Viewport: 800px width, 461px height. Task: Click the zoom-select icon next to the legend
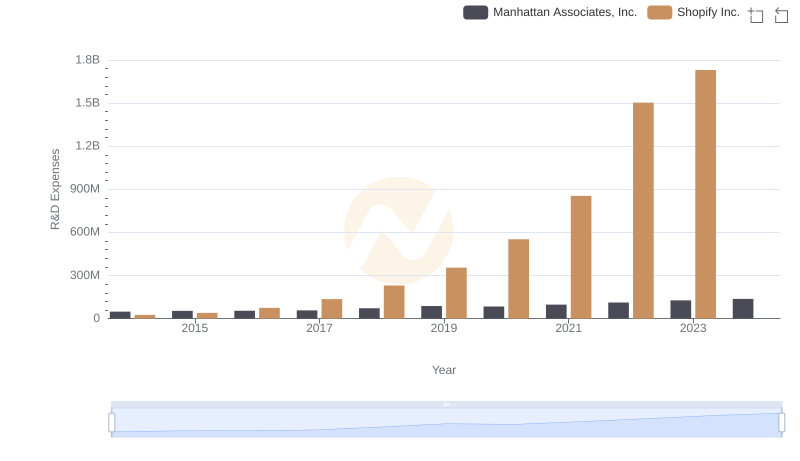coord(756,15)
